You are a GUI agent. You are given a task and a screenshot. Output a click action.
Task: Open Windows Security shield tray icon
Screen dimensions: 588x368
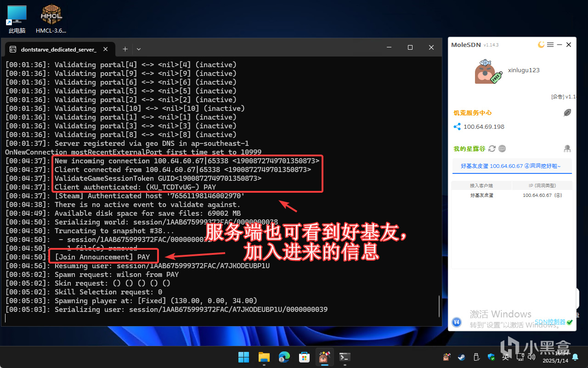[x=491, y=357]
